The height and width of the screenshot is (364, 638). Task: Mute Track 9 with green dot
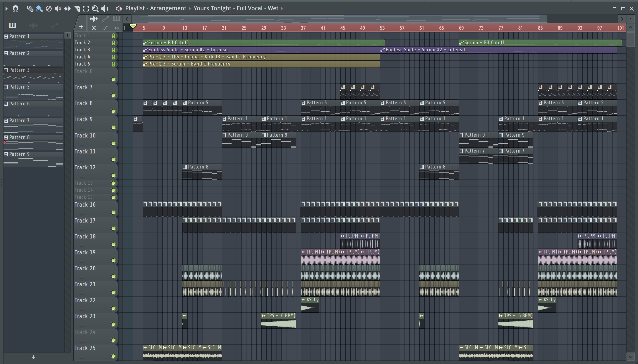(x=113, y=128)
